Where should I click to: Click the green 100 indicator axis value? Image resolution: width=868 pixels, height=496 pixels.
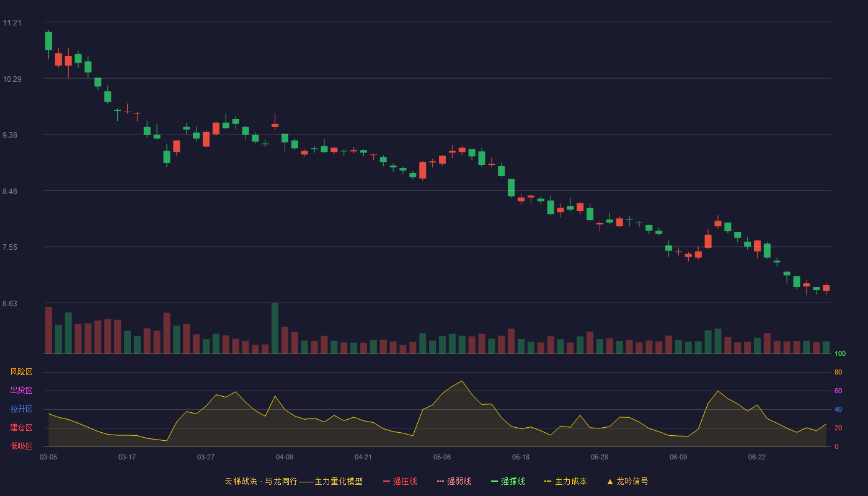(840, 353)
